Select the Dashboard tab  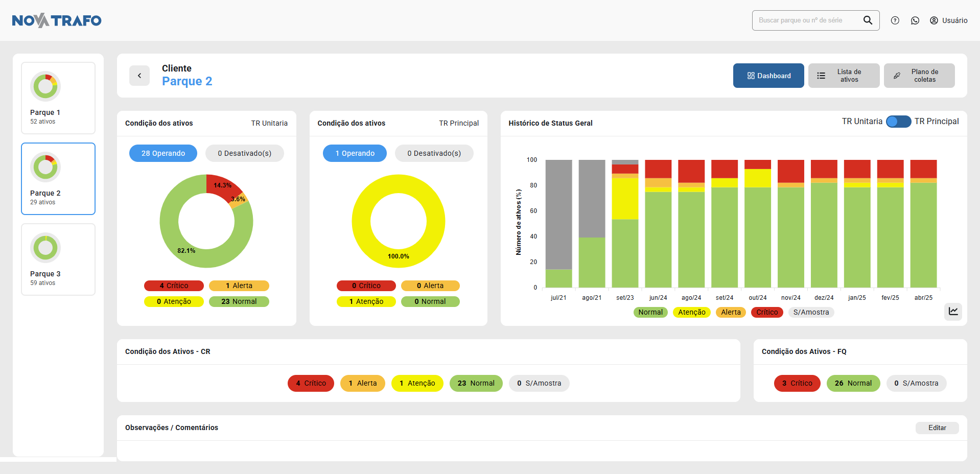coord(768,76)
